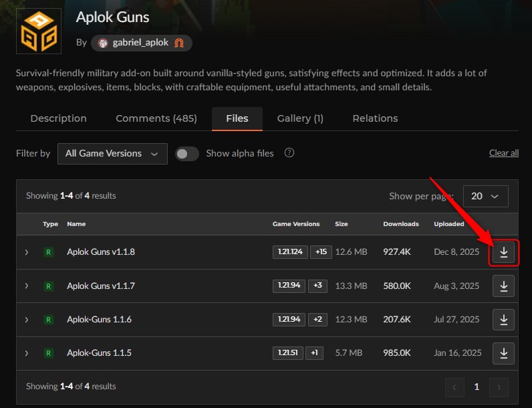The width and height of the screenshot is (532, 408).
Task: Expand the Aplok Guns v1.1.7 row
Action: tap(27, 286)
